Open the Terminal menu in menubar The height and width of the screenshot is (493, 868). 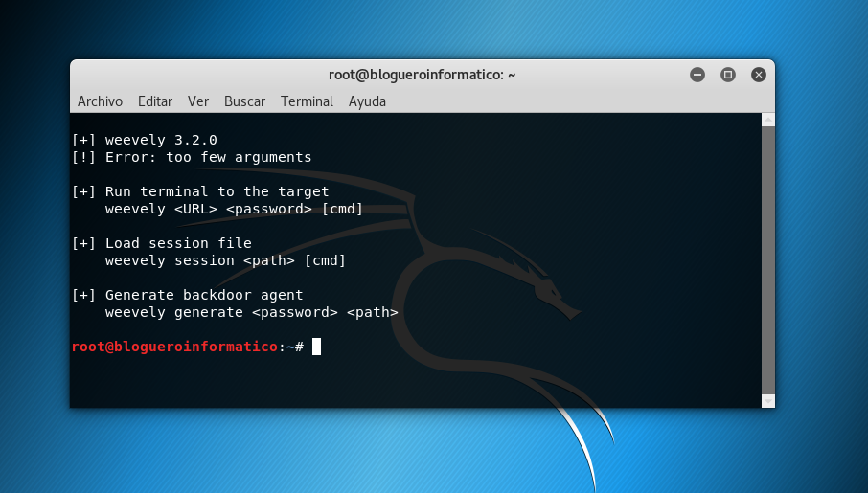point(307,101)
